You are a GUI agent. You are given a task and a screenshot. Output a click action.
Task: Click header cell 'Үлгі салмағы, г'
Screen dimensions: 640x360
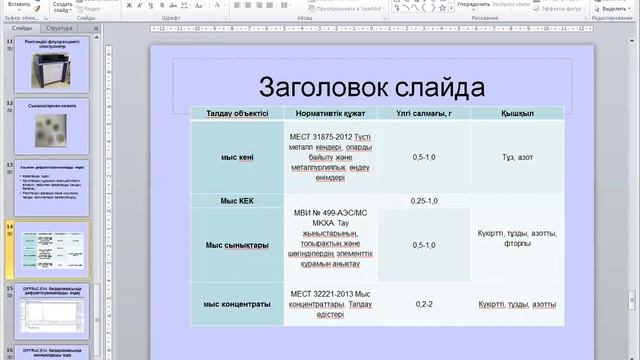pyautogui.click(x=424, y=113)
